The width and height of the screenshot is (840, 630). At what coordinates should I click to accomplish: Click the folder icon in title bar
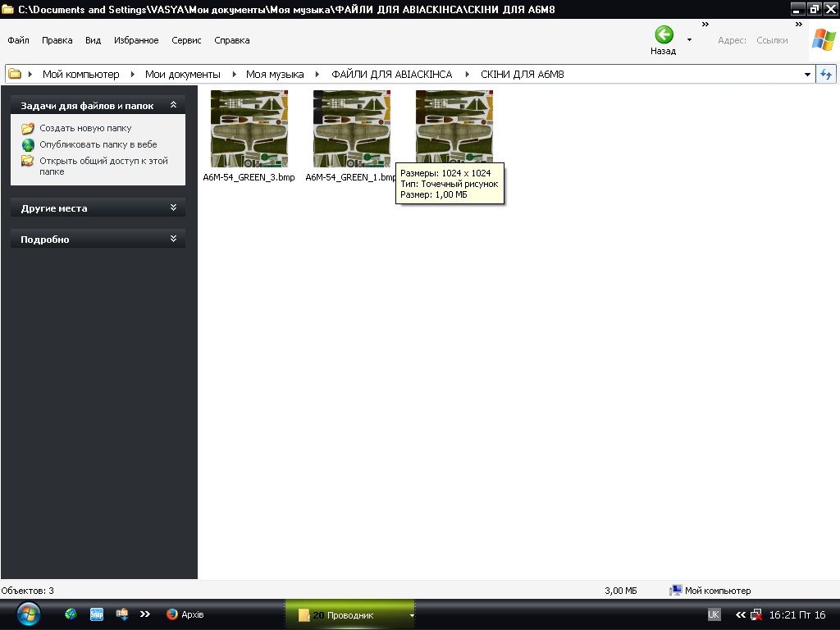click(7, 9)
